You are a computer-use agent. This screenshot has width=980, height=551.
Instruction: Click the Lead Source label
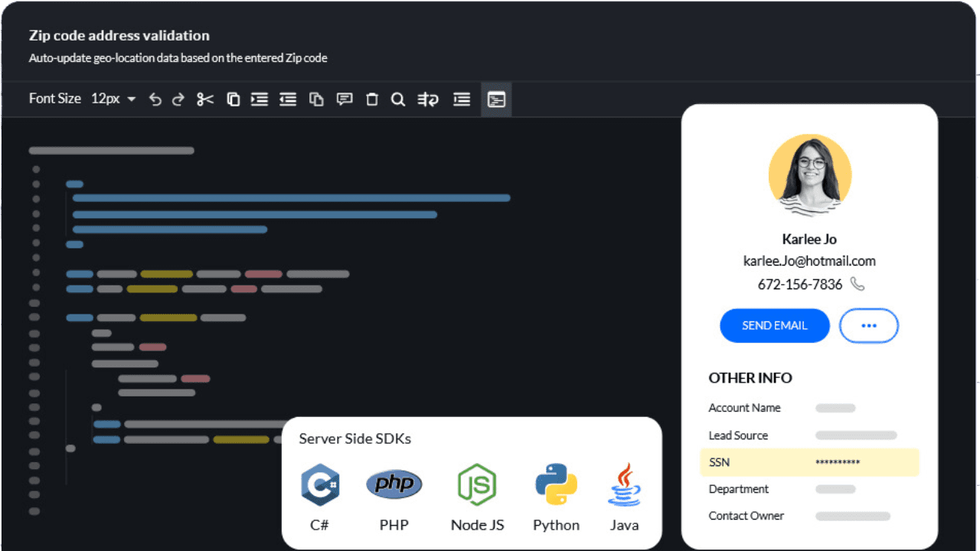coord(738,435)
